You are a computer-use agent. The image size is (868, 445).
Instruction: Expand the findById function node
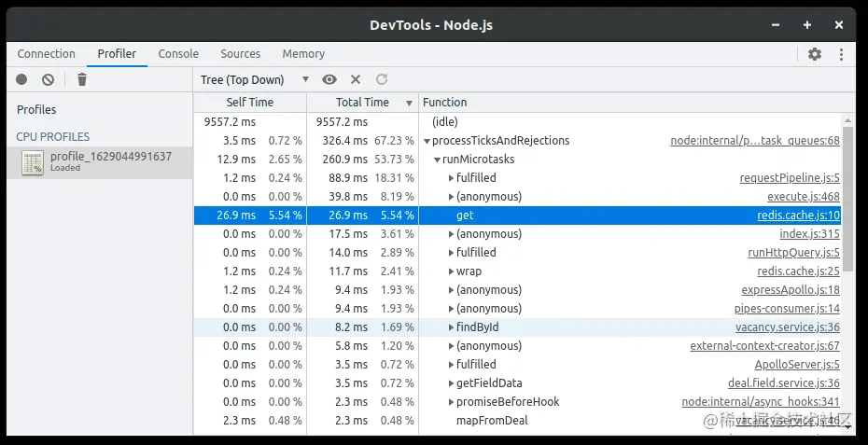tap(451, 327)
